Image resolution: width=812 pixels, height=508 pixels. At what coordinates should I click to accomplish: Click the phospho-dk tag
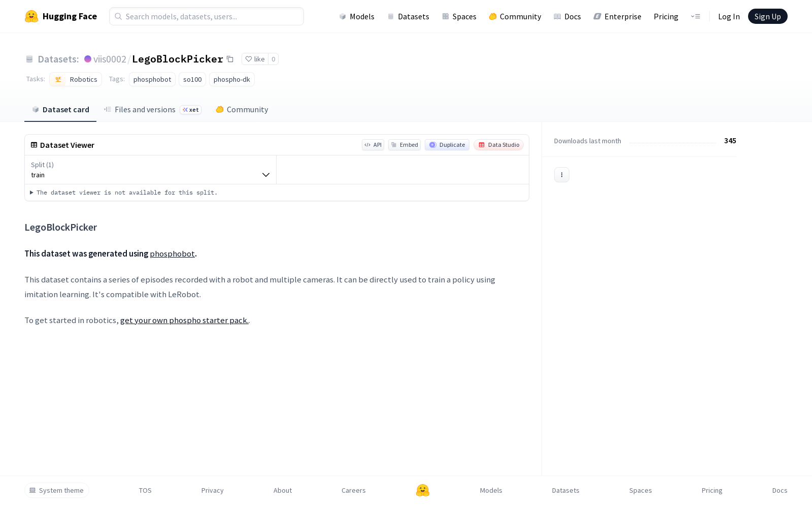click(x=232, y=79)
